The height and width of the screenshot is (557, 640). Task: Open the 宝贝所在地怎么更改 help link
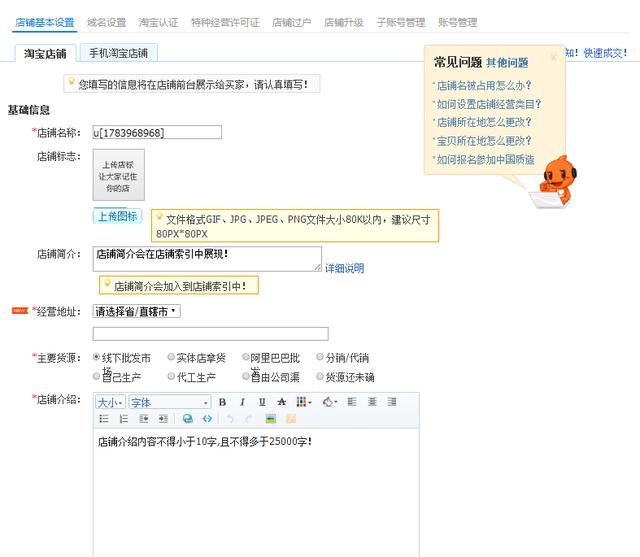(x=484, y=141)
